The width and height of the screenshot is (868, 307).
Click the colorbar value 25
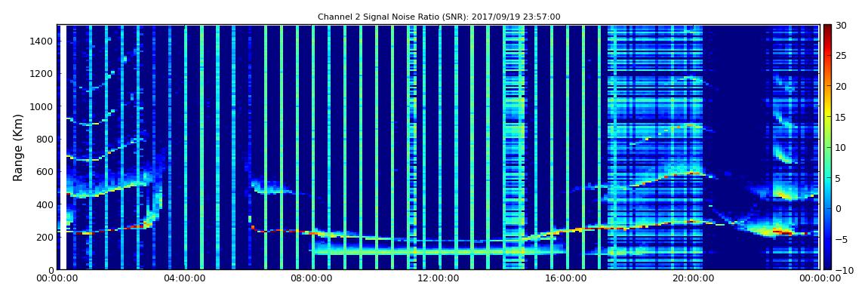coord(841,55)
